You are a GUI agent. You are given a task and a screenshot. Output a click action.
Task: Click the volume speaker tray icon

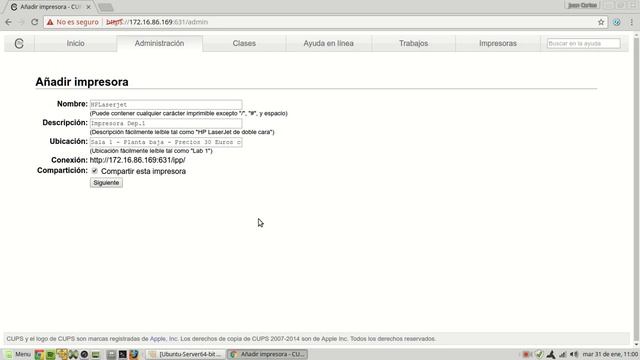click(x=573, y=354)
